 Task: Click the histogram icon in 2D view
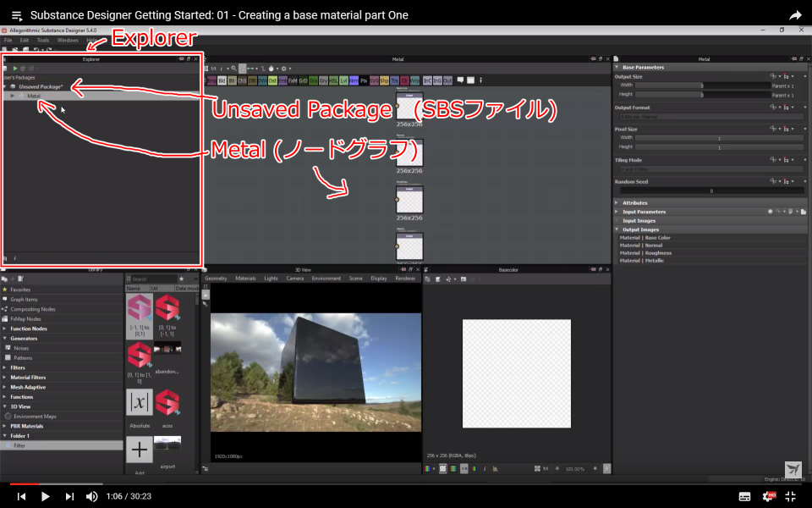point(495,468)
